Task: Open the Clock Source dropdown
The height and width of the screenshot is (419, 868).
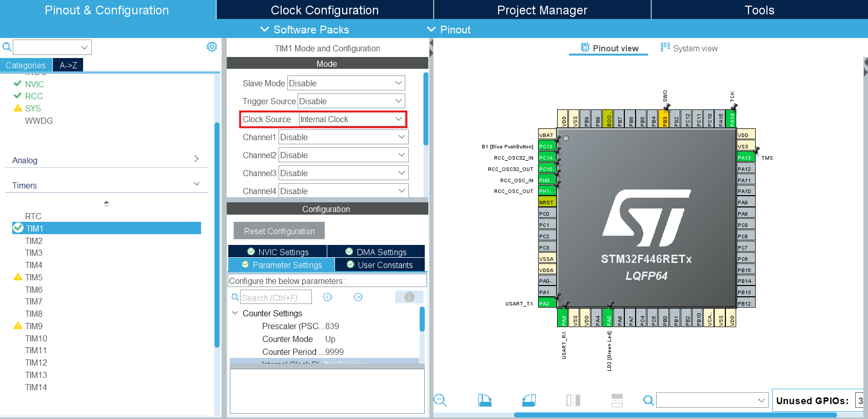Action: (352, 119)
